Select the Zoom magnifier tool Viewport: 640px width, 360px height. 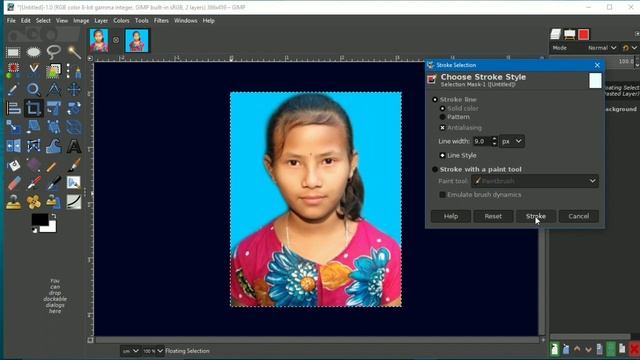[33, 89]
